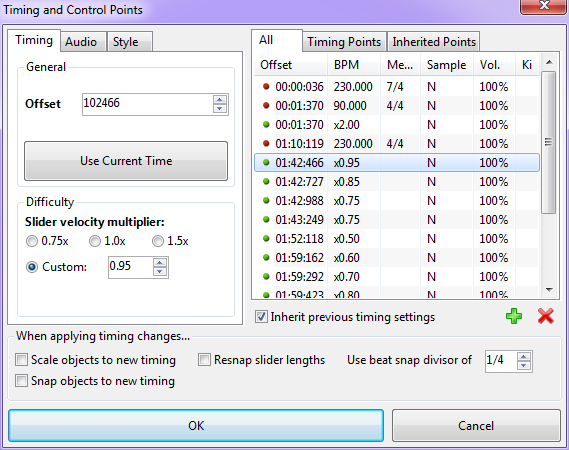Select the red timing point at 00:00:036

(396, 87)
